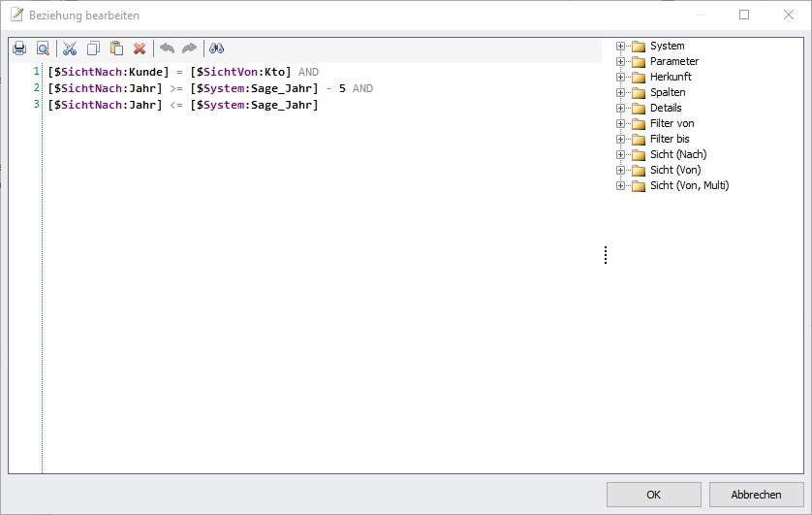Viewport: 812px width, 515px height.
Task: Close the Beziehung bearbeiten dialog
Action: pos(789,15)
